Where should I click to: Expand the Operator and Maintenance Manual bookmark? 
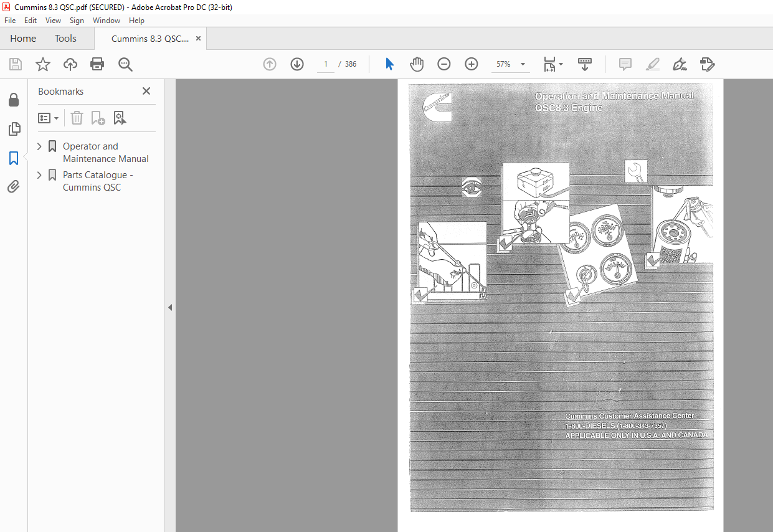40,146
